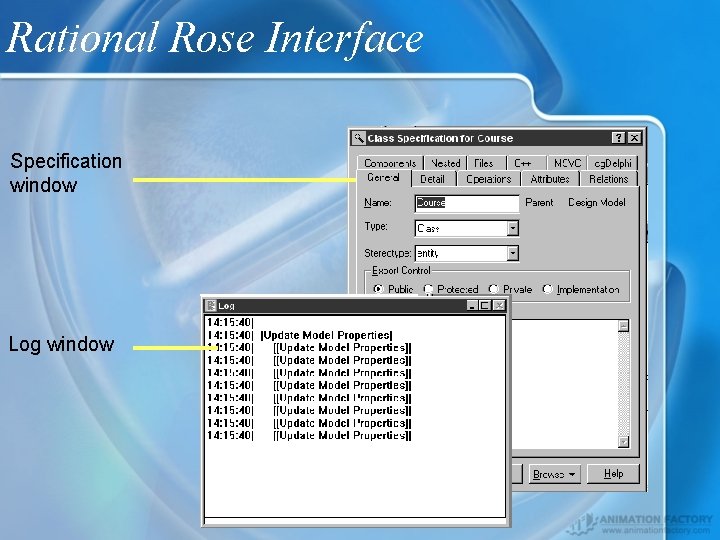This screenshot has width=720, height=540.
Task: Click the documentation scrollbar up arrow
Action: (623, 326)
